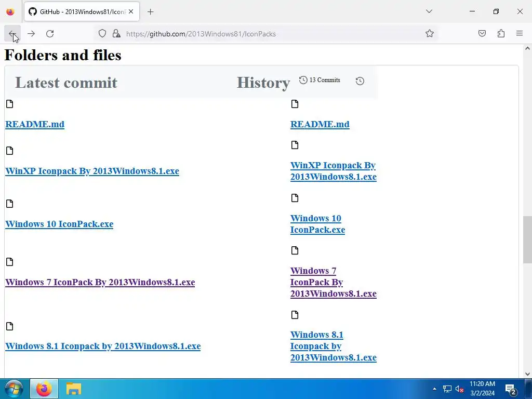Click file icon above right README.md
The image size is (532, 399).
(295, 104)
